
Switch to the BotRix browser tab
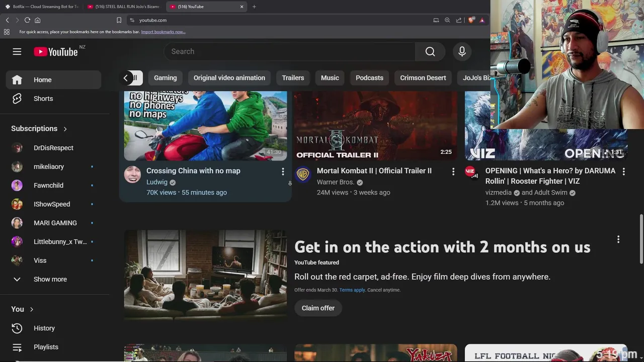[41, 7]
